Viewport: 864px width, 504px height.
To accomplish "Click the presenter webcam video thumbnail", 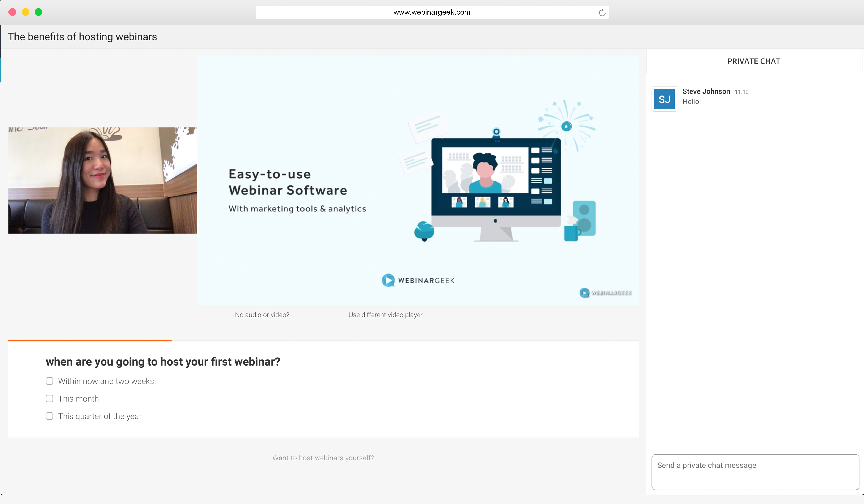I will 103,180.
